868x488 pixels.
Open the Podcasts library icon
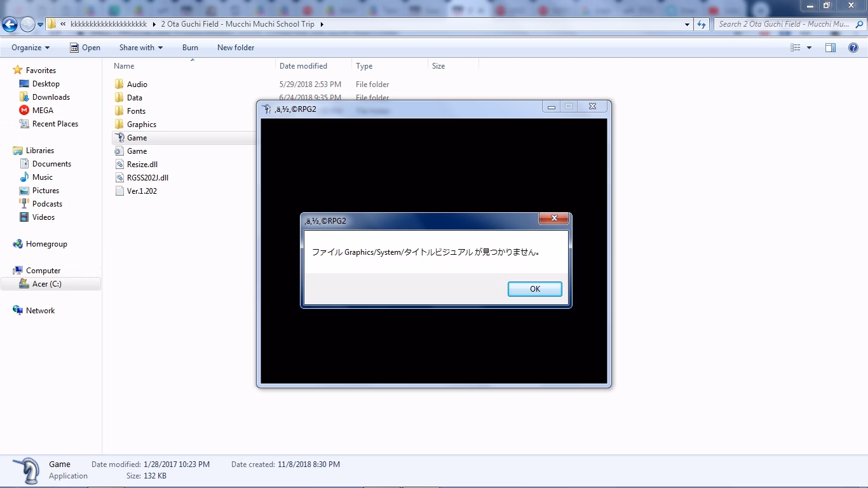tap(24, 204)
